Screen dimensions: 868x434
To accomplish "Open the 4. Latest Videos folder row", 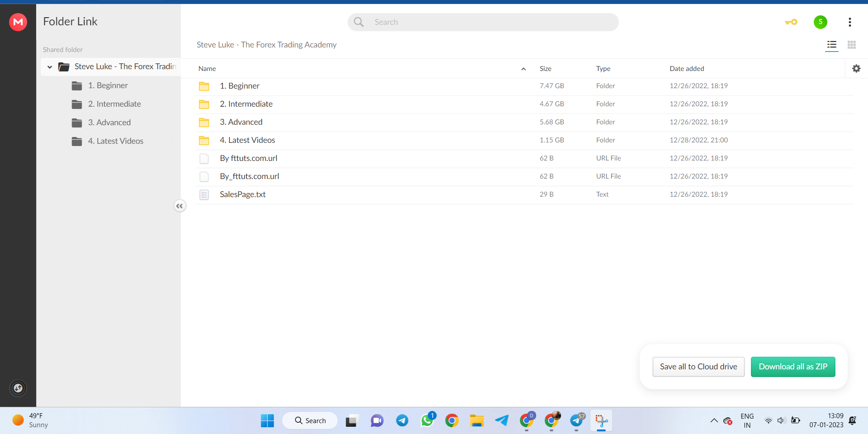I will (247, 140).
